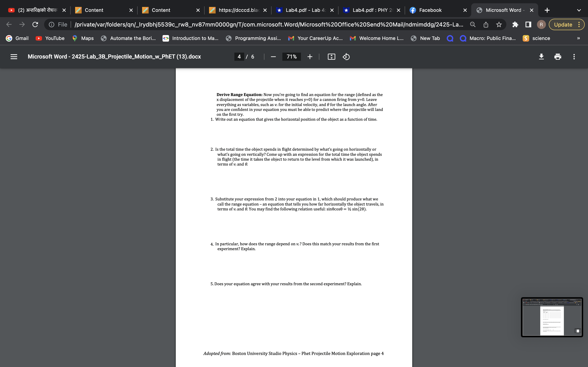Click the page number input field
The width and height of the screenshot is (588, 367).
click(239, 56)
